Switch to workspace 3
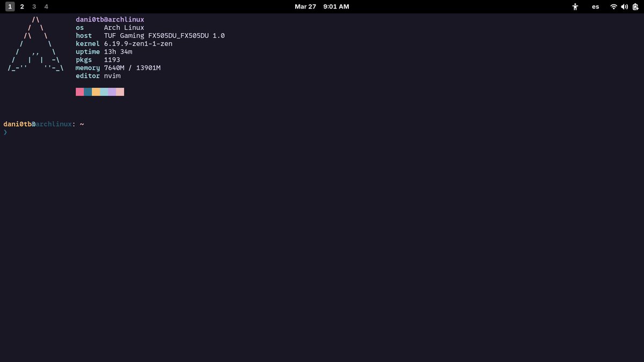 [x=34, y=6]
